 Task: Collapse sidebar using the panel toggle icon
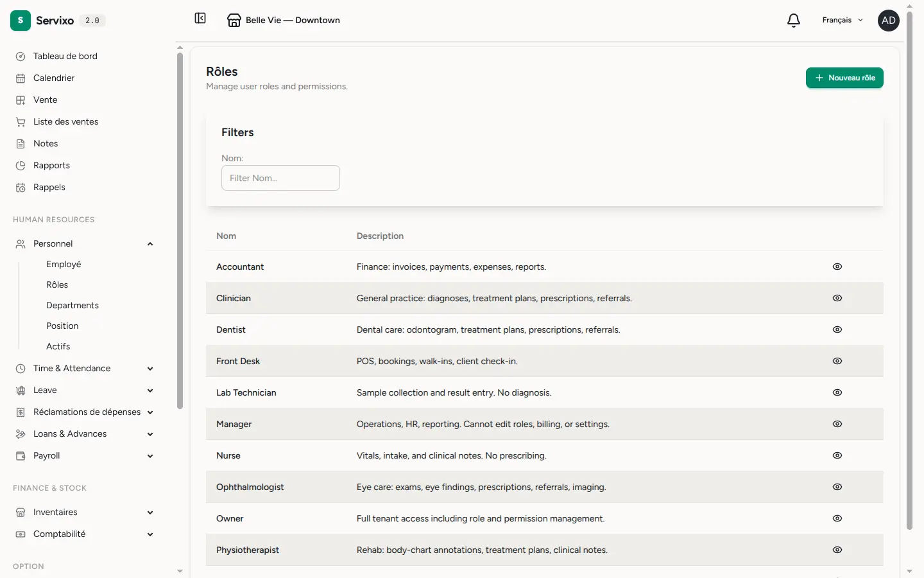(200, 19)
